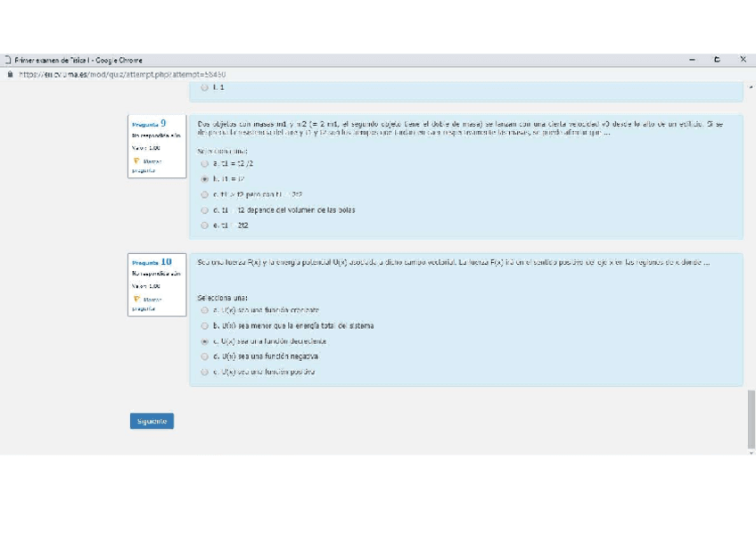Click the vertical scrollbar thumb
This screenshot has width=756, height=534.
coord(751,419)
